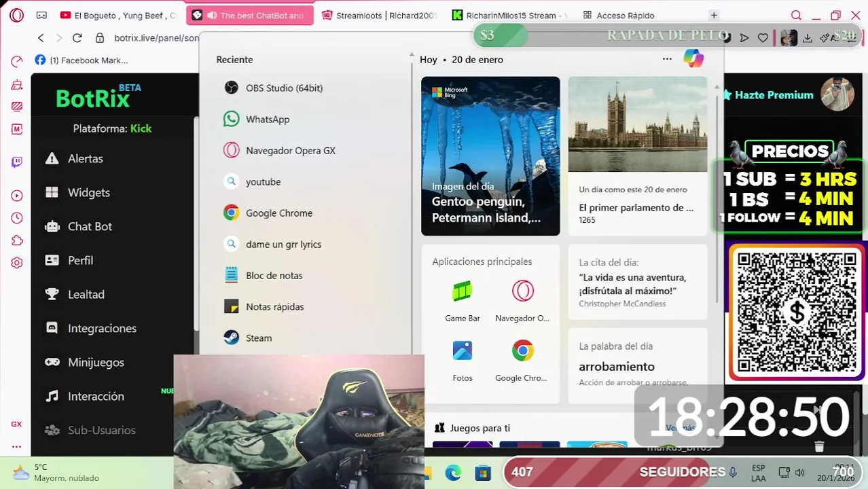Click the microphone tray icon

pyautogui.click(x=733, y=472)
